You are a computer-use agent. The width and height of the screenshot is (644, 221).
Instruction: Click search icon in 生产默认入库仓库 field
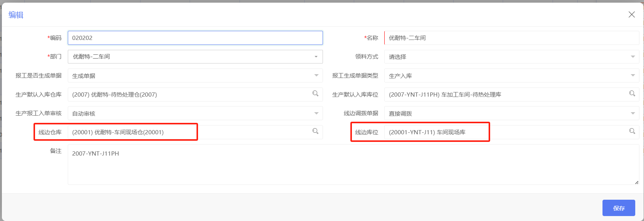coord(315,94)
